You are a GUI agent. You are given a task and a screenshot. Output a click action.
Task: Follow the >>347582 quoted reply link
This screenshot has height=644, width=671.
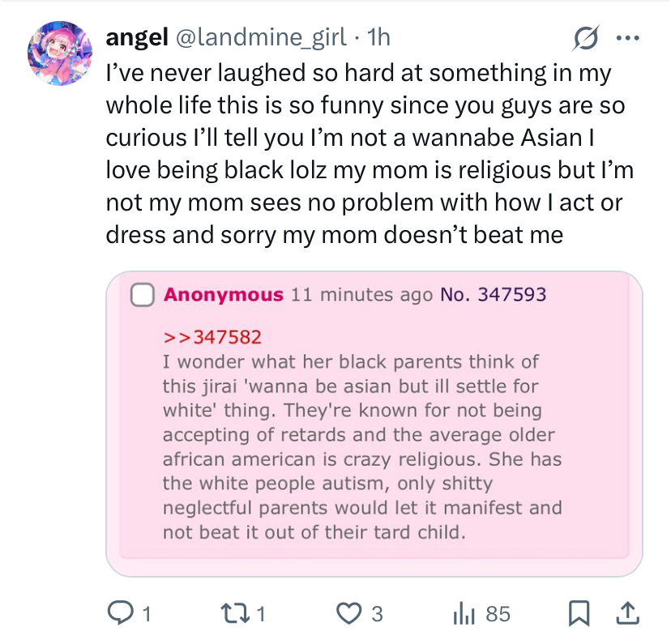pyautogui.click(x=212, y=338)
